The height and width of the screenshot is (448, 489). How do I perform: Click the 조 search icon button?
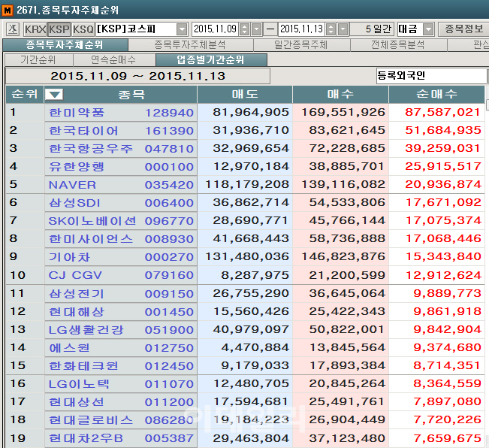(13, 29)
